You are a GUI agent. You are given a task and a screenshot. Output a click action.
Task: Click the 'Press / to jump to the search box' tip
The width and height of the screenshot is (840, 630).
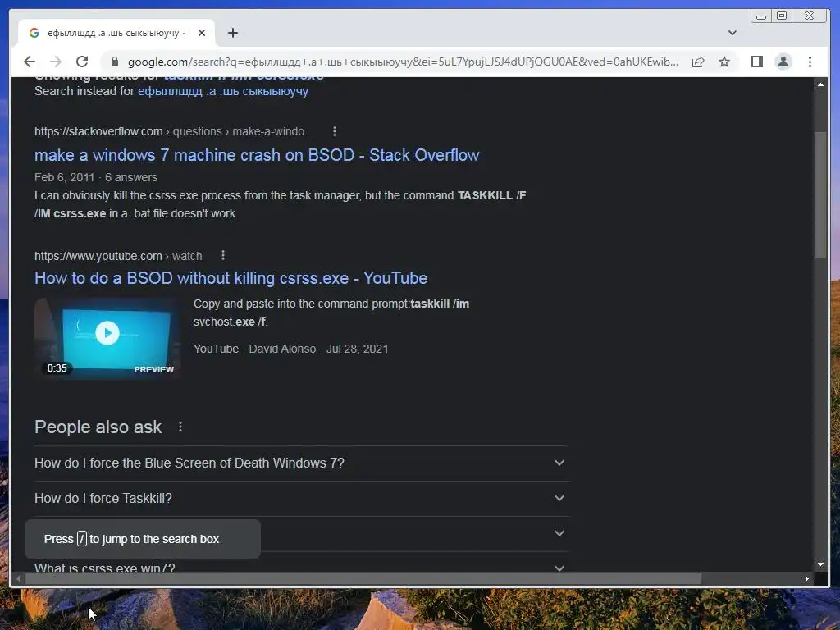coord(143,539)
